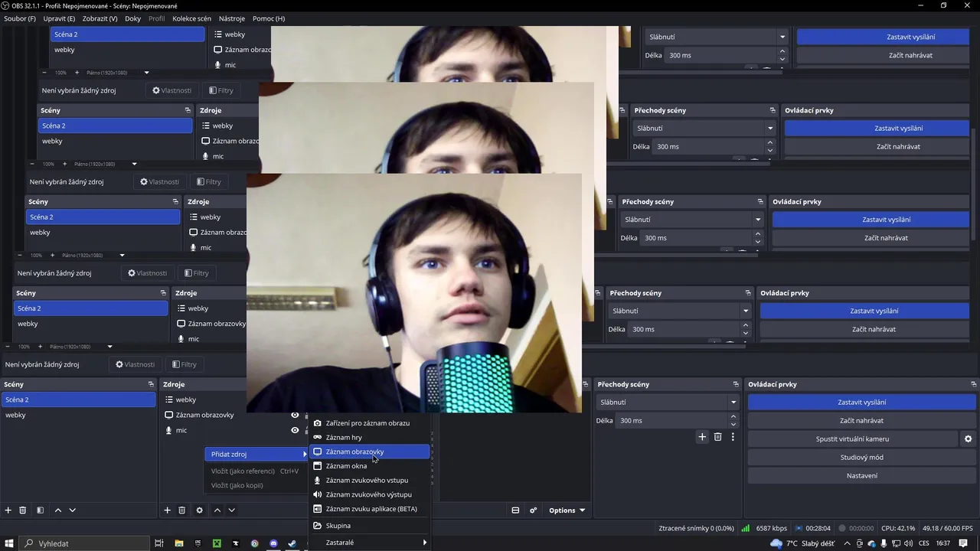Screen dimensions: 980x551
Task: Select Záznam zvukového vstupu in the submenu
Action: click(x=370, y=481)
